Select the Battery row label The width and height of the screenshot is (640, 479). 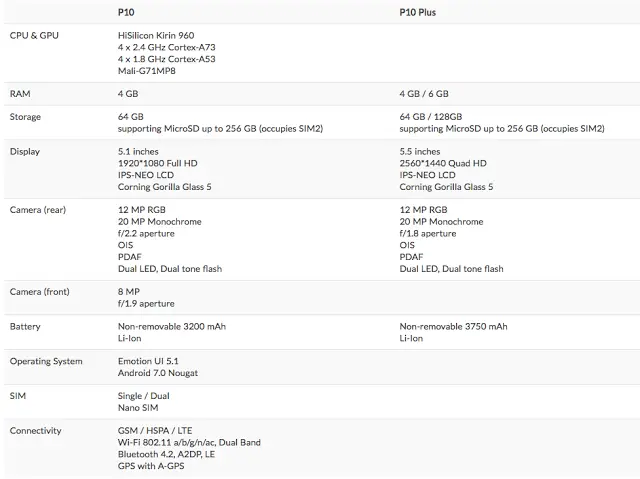point(25,327)
